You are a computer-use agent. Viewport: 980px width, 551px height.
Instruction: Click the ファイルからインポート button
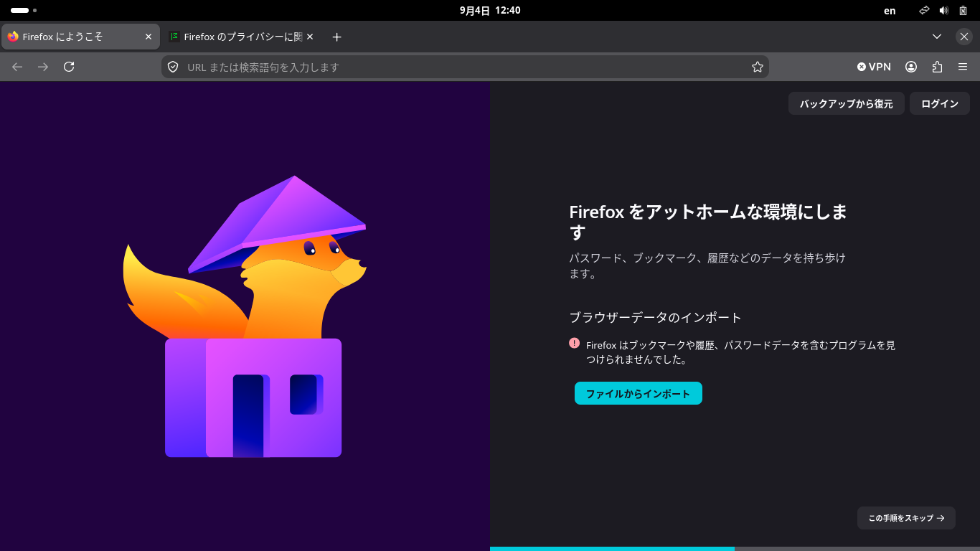[639, 393]
